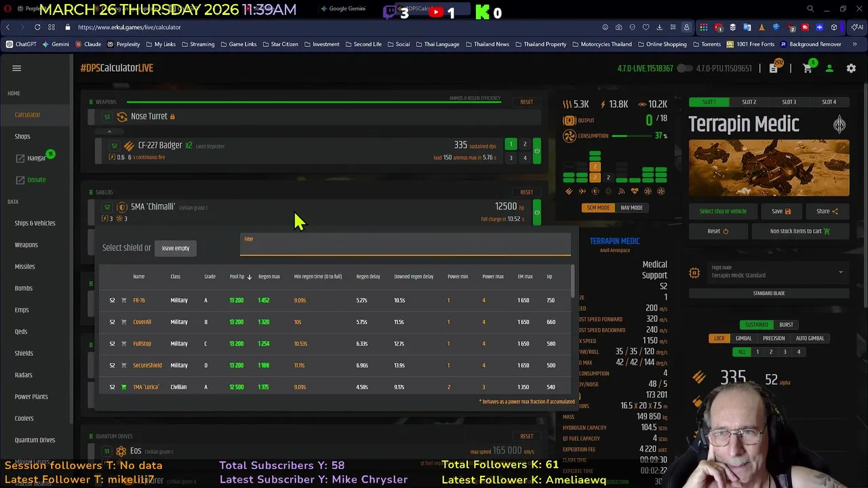The width and height of the screenshot is (868, 488).
Task: Sort shields by Pool hp column
Action: (x=240, y=277)
